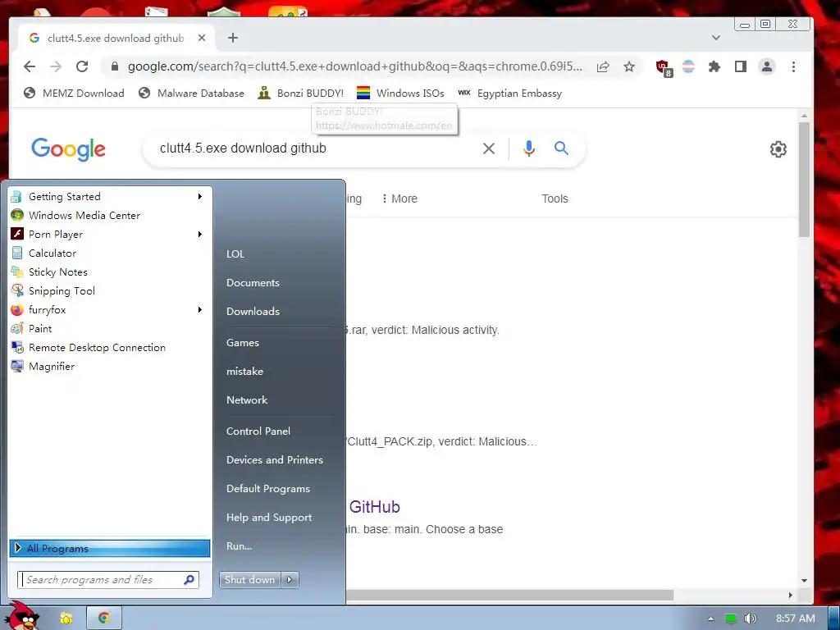Image resolution: width=840 pixels, height=630 pixels.
Task: Click the Google logo
Action: (69, 149)
